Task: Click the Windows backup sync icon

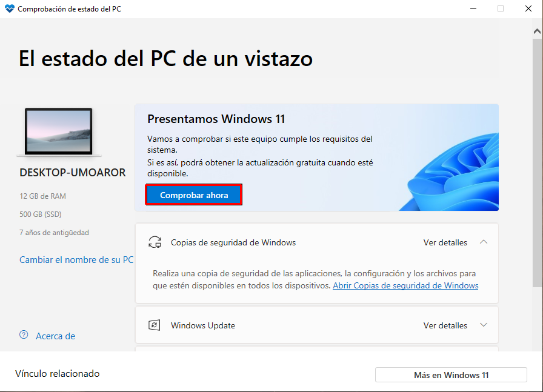Action: (x=155, y=242)
